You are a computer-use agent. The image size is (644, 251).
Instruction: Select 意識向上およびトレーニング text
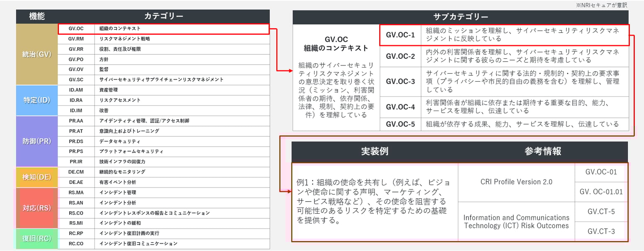[129, 131]
